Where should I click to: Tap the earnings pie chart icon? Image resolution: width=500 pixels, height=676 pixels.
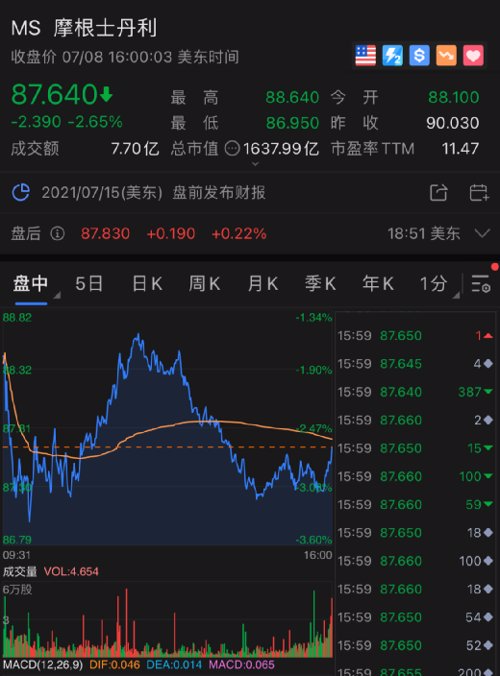coord(21,192)
